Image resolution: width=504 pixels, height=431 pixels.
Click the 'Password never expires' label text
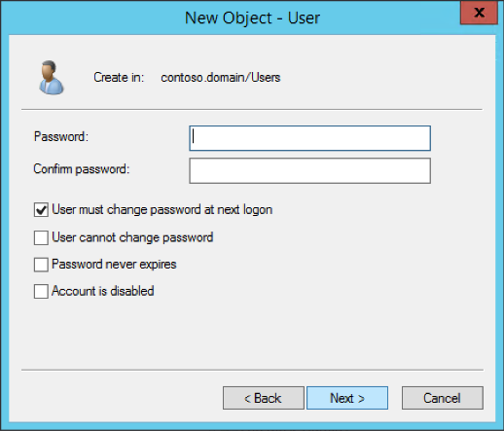pyautogui.click(x=114, y=265)
